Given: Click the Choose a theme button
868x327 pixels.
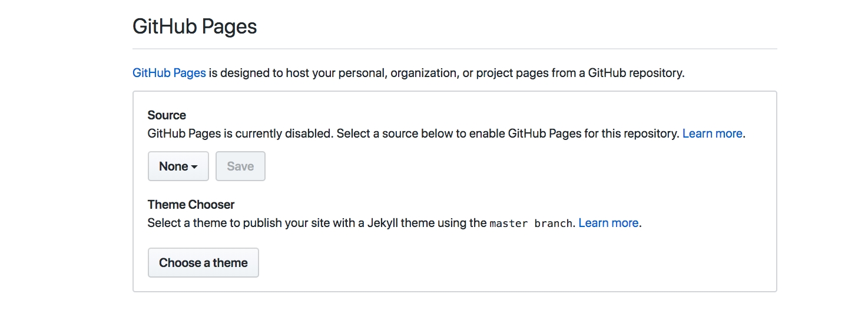Looking at the screenshot, I should point(203,263).
